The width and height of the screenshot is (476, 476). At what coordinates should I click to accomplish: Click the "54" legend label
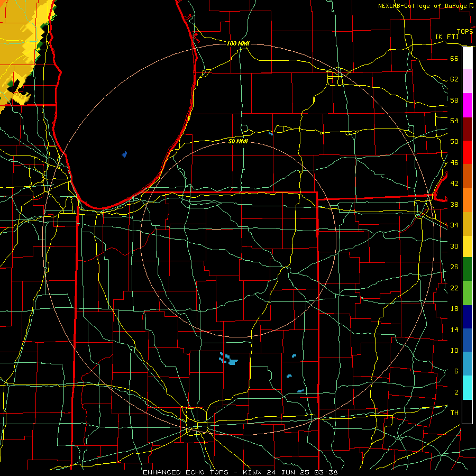point(454,121)
